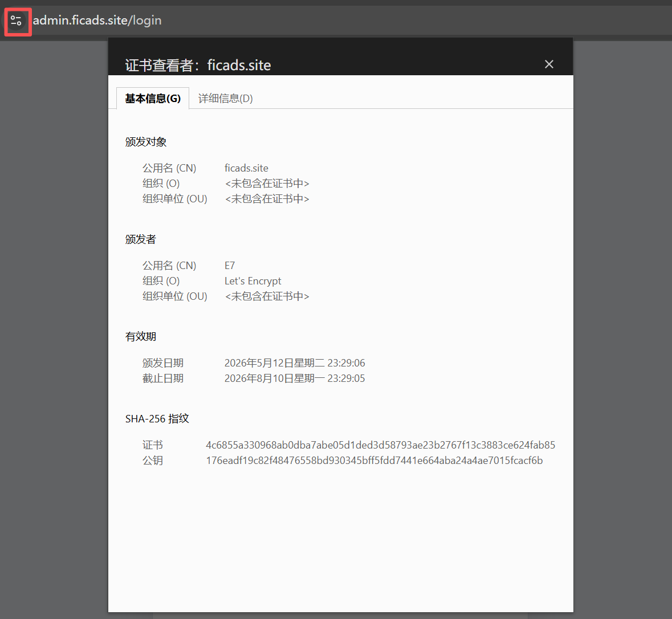Select the 证书 SHA-256 fingerprint value
The width and height of the screenshot is (672, 619).
(x=381, y=445)
